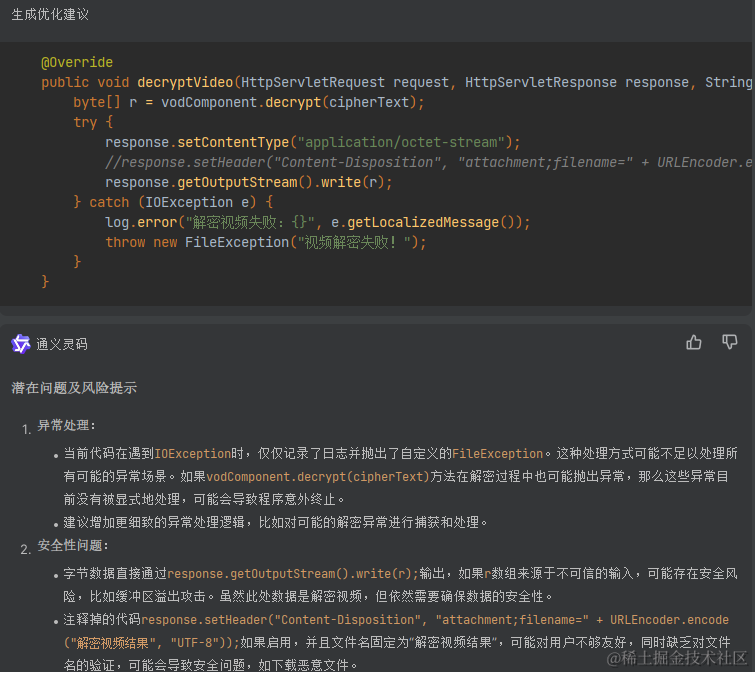Image resolution: width=755 pixels, height=674 pixels.
Task: Click the 通义灵码 assistant logo icon
Action: [x=21, y=344]
